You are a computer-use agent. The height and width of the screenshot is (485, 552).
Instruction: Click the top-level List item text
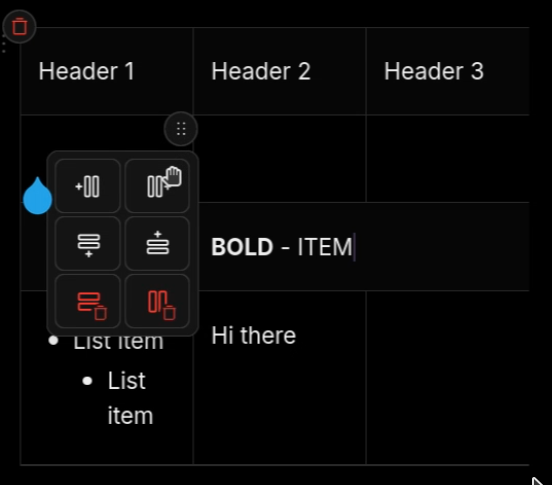coord(119,342)
